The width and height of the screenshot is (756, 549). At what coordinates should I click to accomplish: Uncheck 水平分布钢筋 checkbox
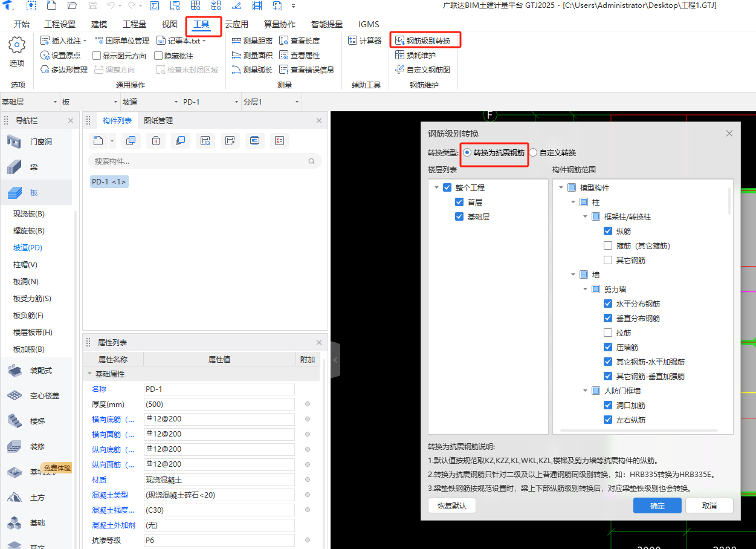coord(608,304)
